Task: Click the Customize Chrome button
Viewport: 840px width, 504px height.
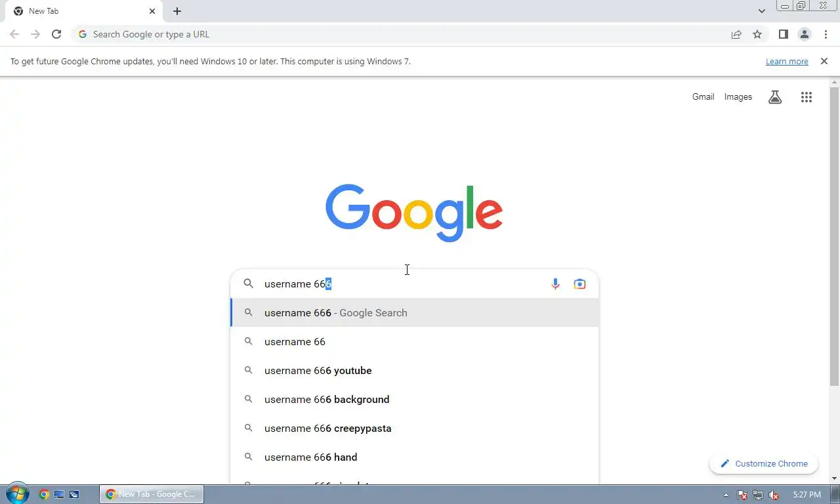Action: click(764, 463)
